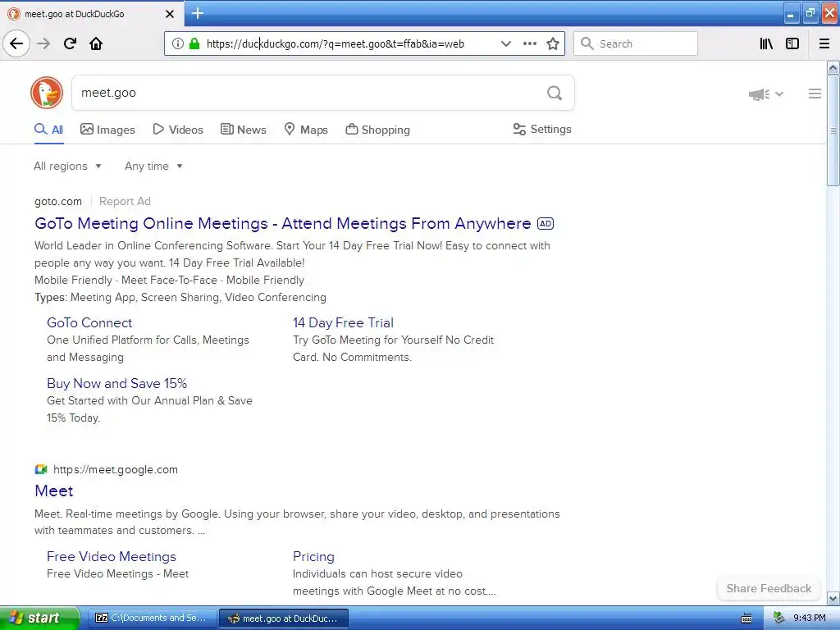Open DuckDuckGo side menu icon
This screenshot has width=840, height=630.
point(815,94)
